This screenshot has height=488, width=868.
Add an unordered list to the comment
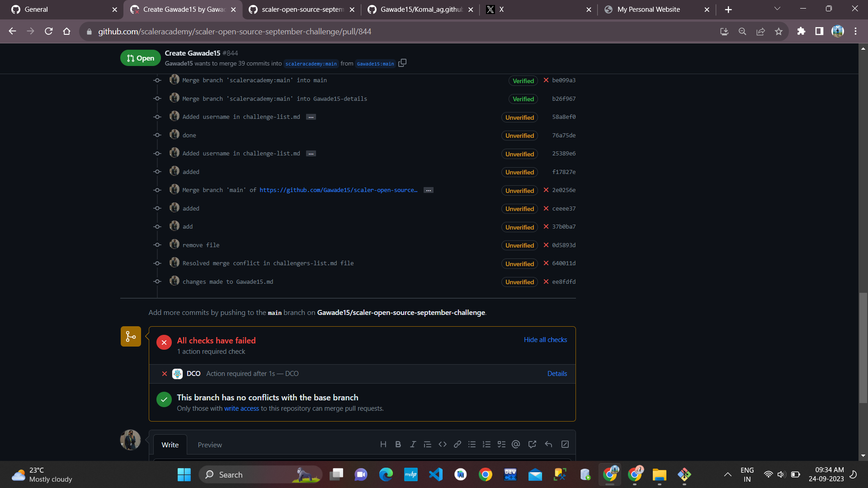click(472, 444)
